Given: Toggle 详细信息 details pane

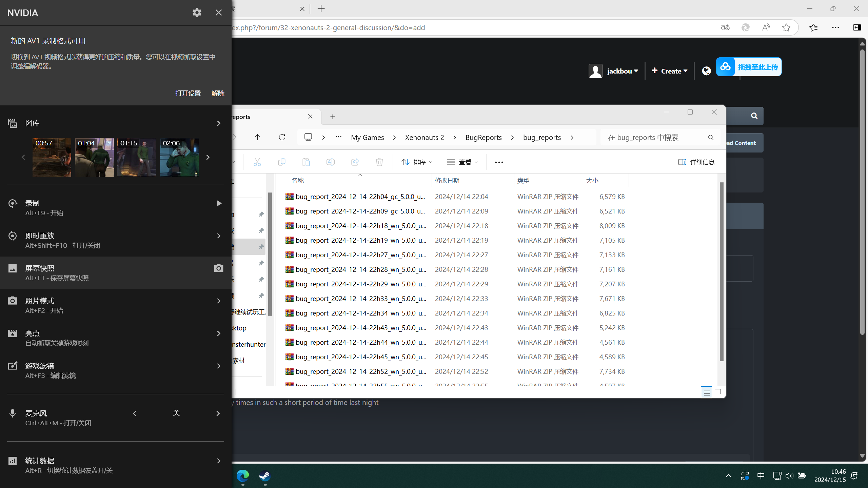Looking at the screenshot, I should pyautogui.click(x=696, y=162).
